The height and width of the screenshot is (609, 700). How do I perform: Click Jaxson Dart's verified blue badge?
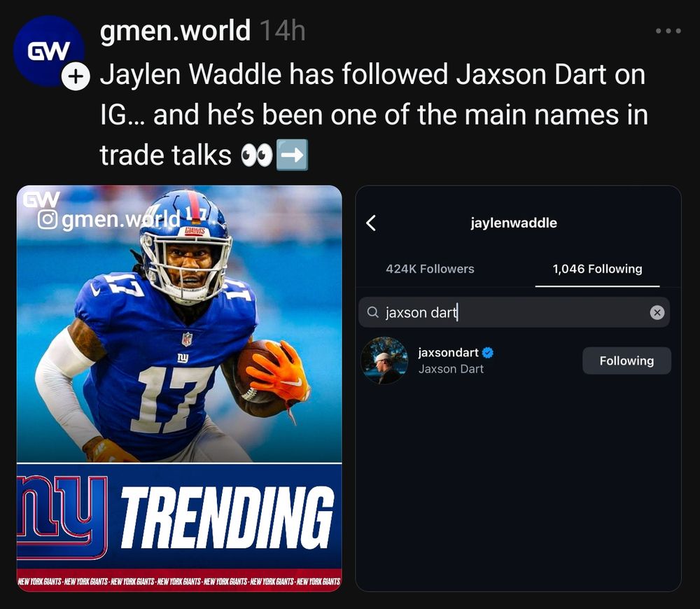point(488,353)
